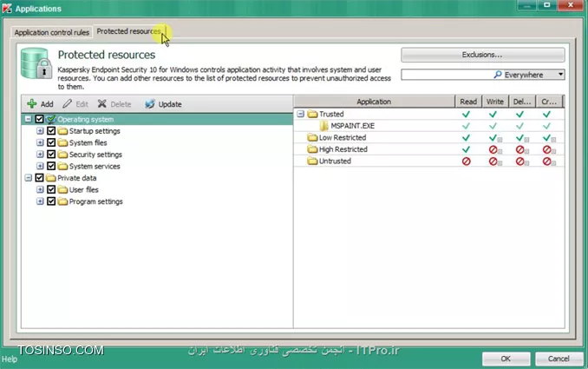Click the Untrusted folder icon
This screenshot has height=369, width=588.
(312, 161)
